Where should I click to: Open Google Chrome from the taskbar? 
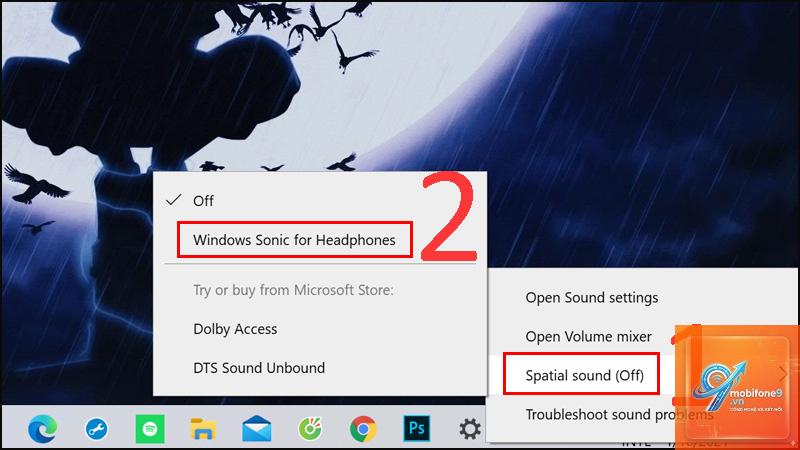(363, 429)
